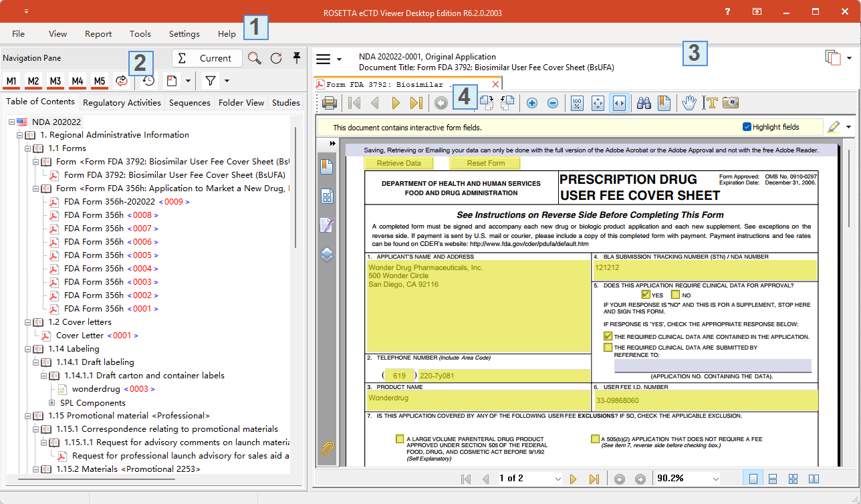This screenshot has width=861, height=504.
Task: Open the File menu
Action: point(18,33)
